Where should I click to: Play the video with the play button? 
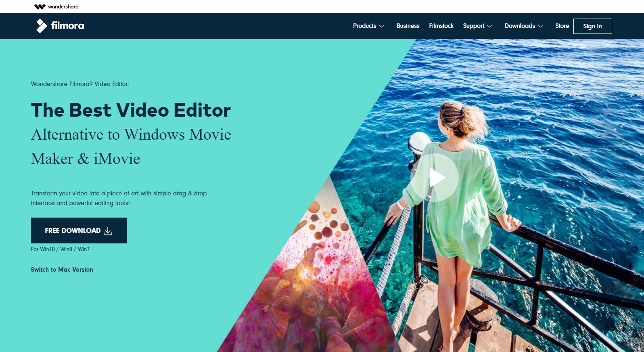pos(435,178)
